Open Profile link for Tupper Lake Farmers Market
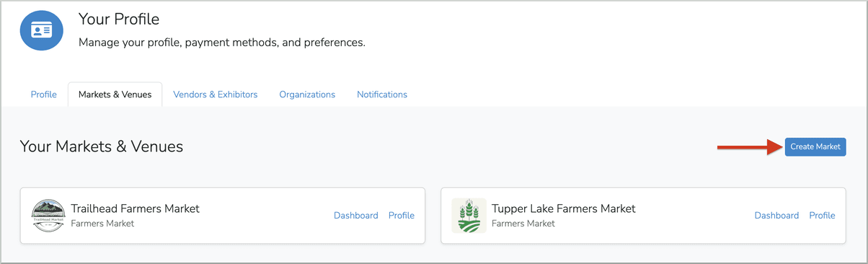 [x=822, y=216]
